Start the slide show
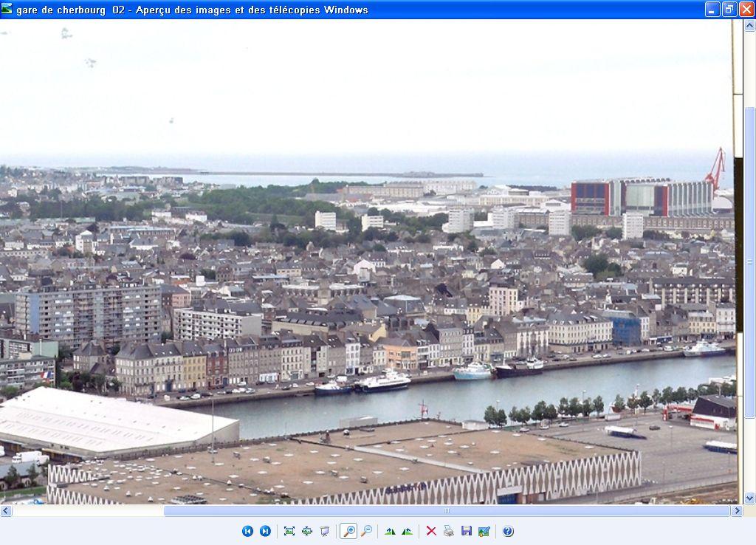Viewport: 756px width, 545px height. (324, 531)
